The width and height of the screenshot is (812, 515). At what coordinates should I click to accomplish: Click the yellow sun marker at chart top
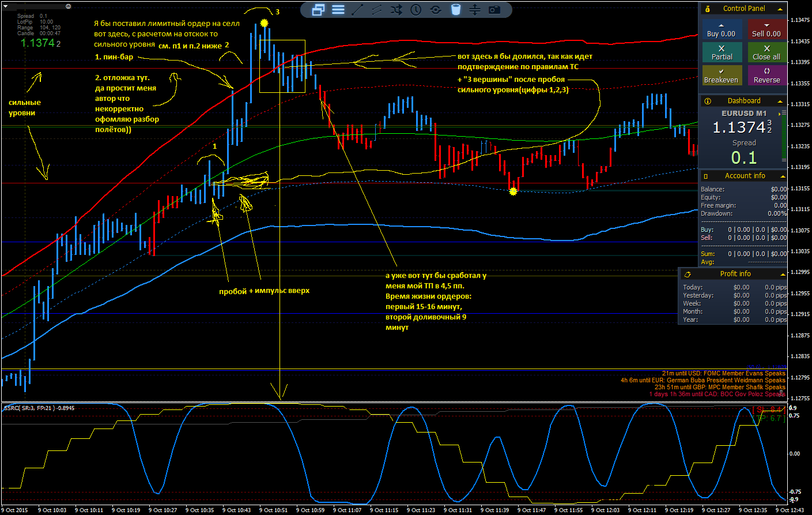click(x=264, y=23)
